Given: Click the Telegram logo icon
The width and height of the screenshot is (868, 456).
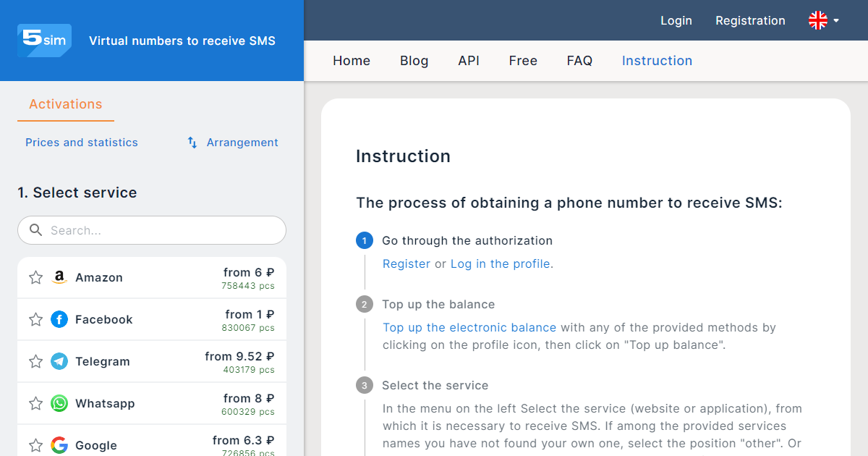Looking at the screenshot, I should click(x=59, y=361).
